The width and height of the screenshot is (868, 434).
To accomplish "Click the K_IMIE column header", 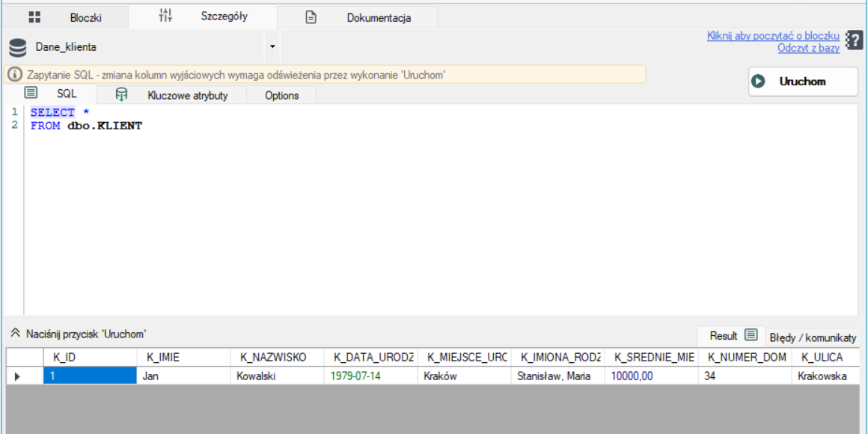I will [x=184, y=357].
